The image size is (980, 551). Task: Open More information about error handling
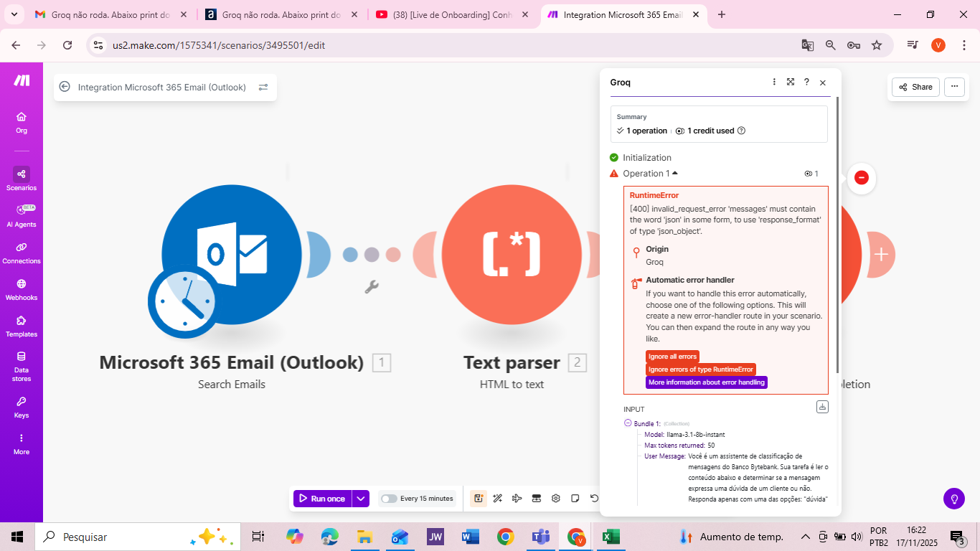click(707, 382)
